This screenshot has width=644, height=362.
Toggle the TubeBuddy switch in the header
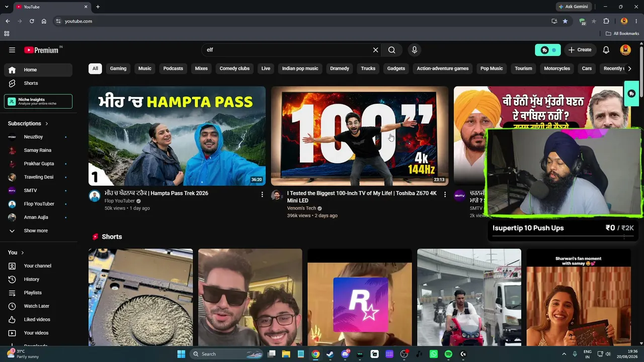click(548, 50)
